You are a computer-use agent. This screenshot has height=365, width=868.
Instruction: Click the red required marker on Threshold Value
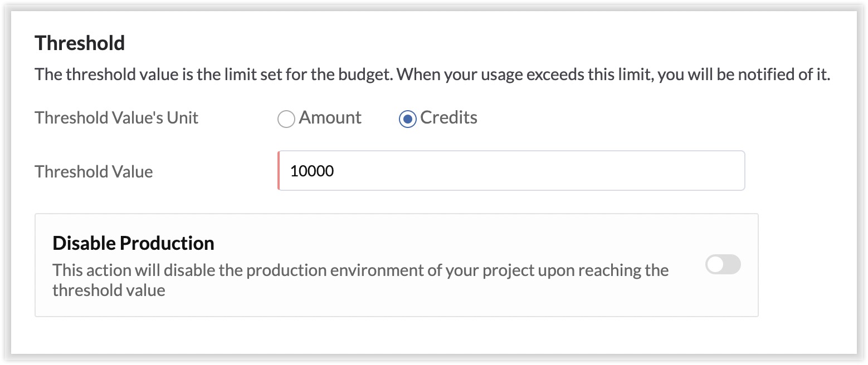coord(279,171)
